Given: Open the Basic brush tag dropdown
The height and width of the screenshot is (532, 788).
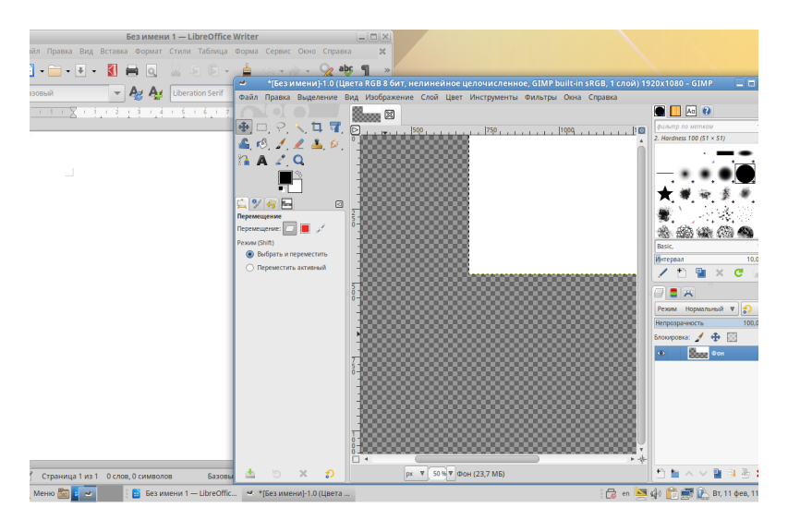Looking at the screenshot, I should [x=706, y=247].
